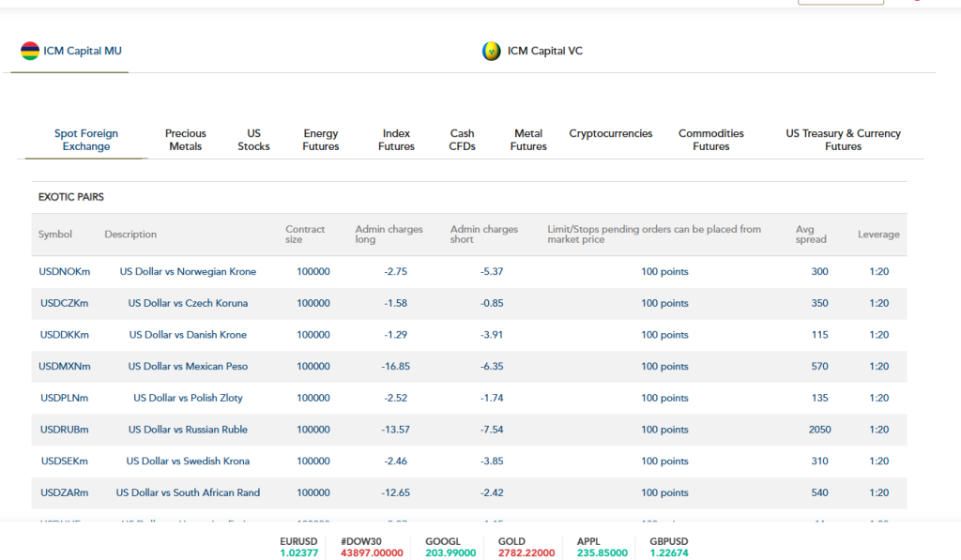
Task: Go to Index Futures tab
Action: pos(396,140)
